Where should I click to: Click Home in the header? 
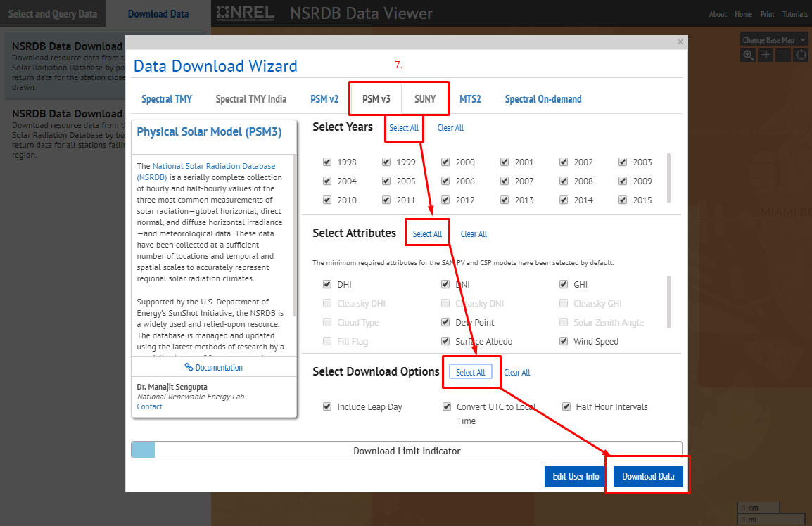pyautogui.click(x=743, y=14)
